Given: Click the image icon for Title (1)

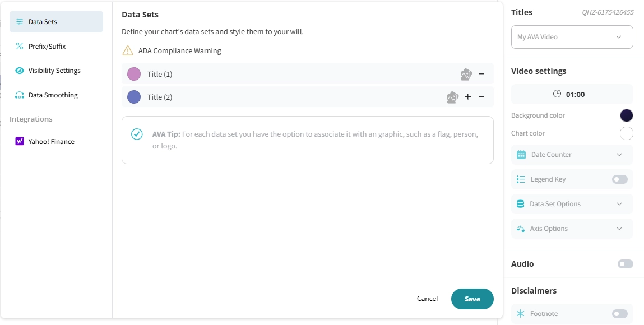Looking at the screenshot, I should [x=466, y=75].
